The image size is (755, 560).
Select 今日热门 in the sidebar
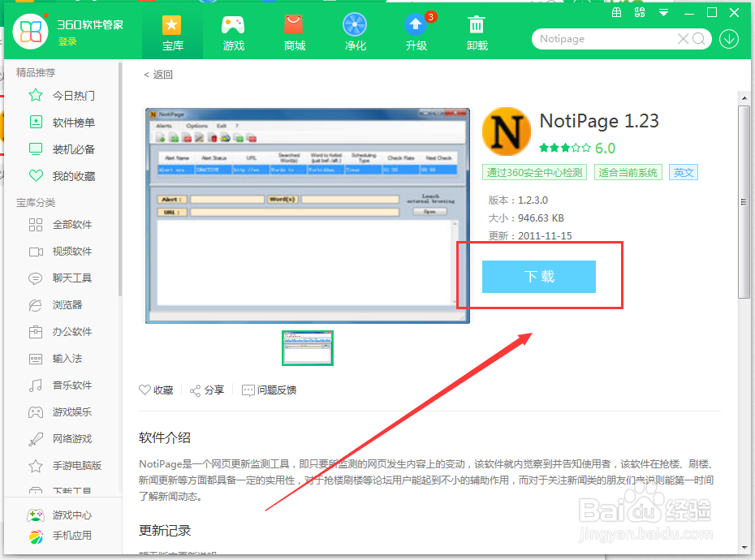62,96
